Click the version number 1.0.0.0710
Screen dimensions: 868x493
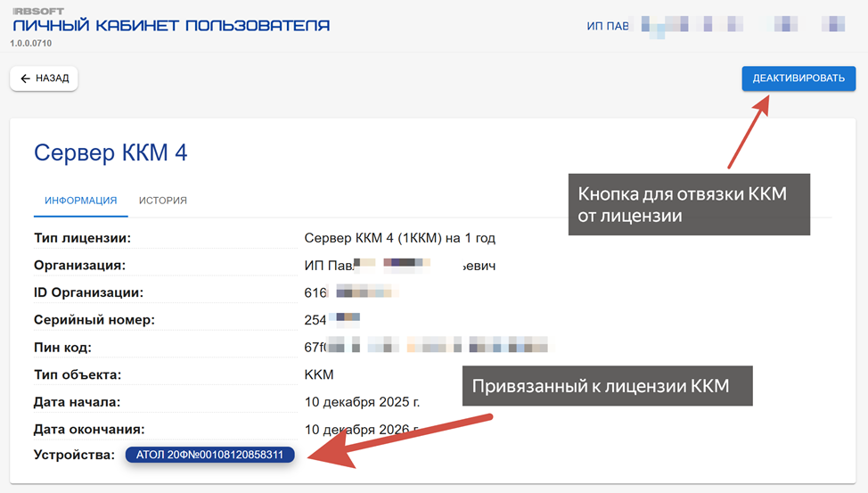pos(32,43)
